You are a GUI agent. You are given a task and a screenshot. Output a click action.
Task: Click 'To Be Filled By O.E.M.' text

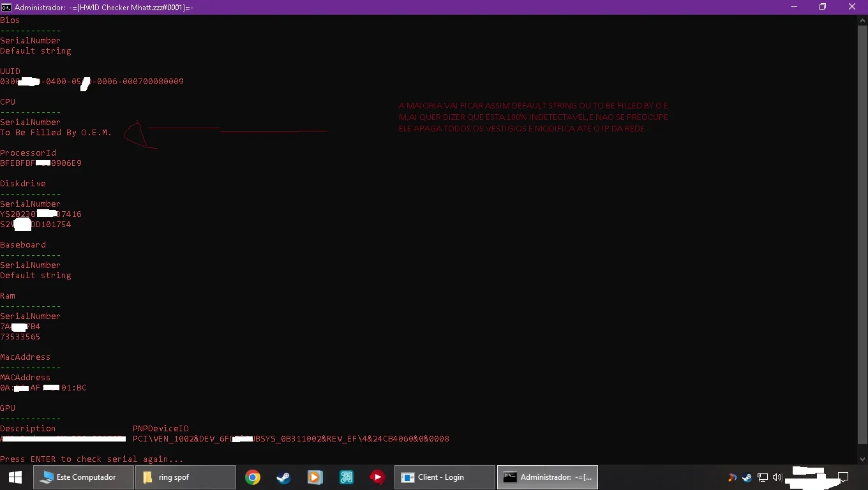pos(56,133)
